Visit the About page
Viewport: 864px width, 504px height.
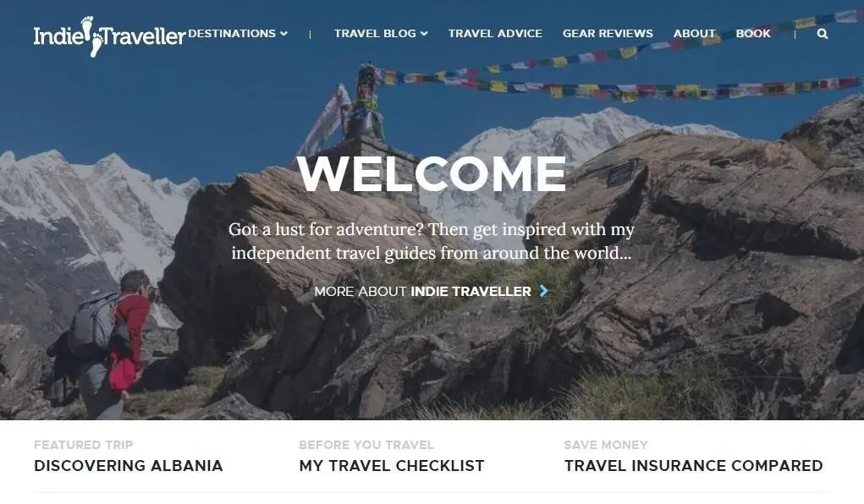[x=694, y=34]
